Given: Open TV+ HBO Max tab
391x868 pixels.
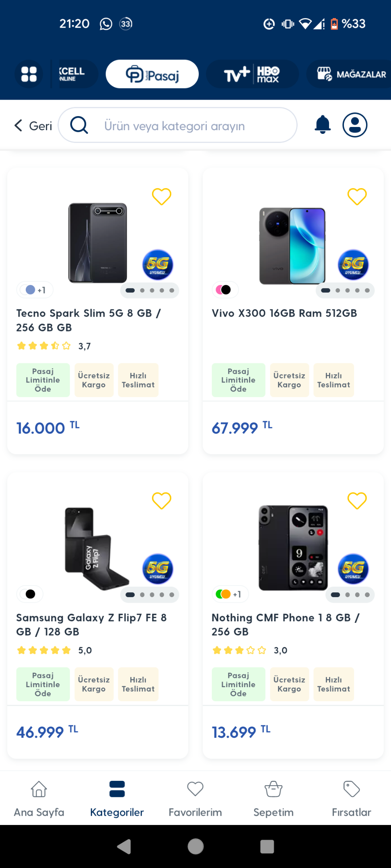Looking at the screenshot, I should coord(252,74).
